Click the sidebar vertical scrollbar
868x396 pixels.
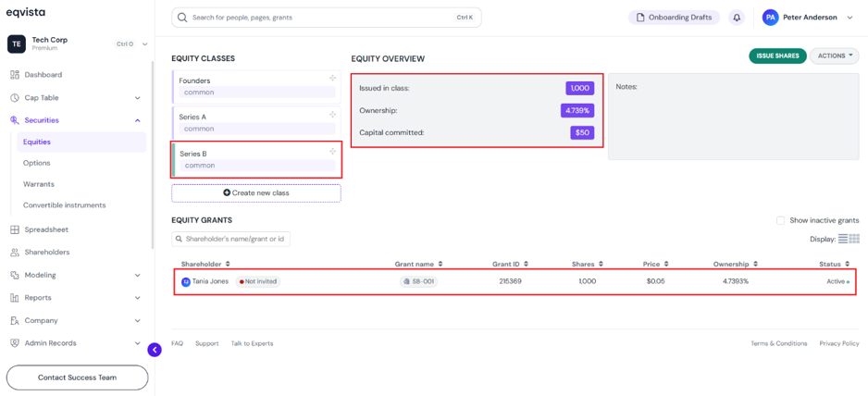[153, 155]
